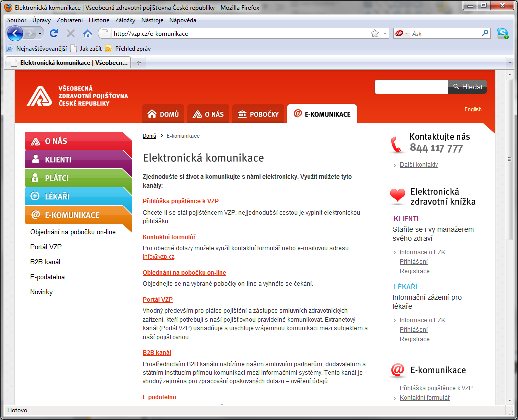Open the O NÁS top navigation tab
The height and width of the screenshot is (420, 518).
[x=208, y=114]
